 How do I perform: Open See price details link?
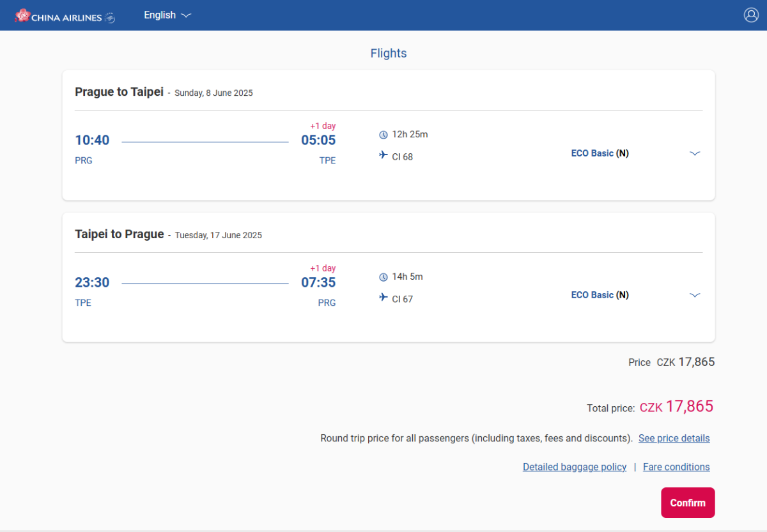pos(674,438)
